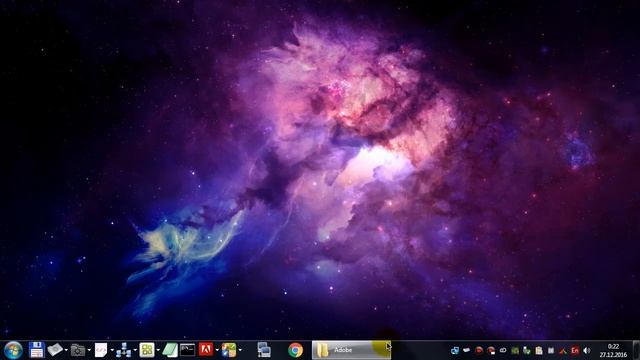Click the blue monitors tray icon
The height and width of the screenshot is (360, 640).
point(455,350)
